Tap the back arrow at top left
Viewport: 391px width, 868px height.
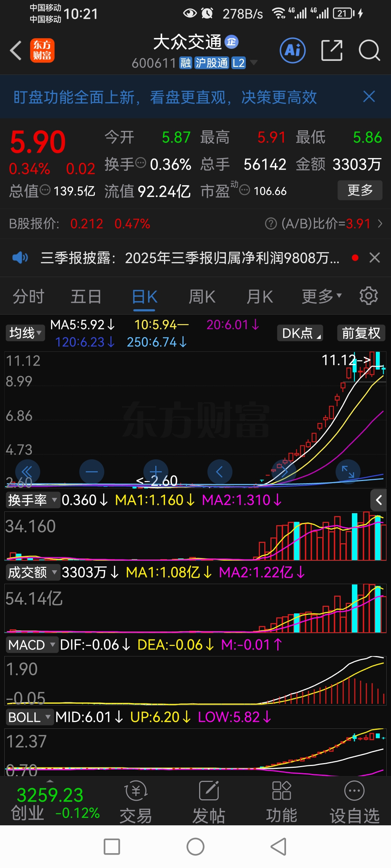pos(16,50)
